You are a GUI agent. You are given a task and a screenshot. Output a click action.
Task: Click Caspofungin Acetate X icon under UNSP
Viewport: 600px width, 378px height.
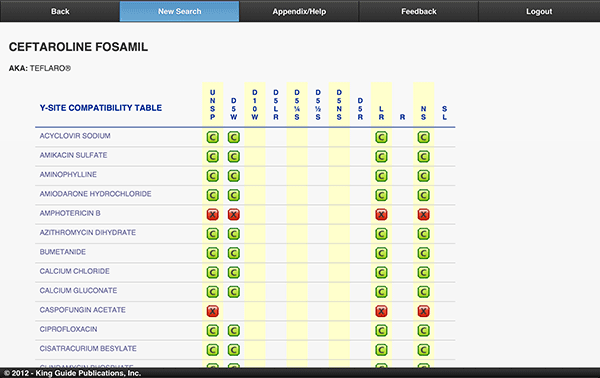(x=213, y=311)
